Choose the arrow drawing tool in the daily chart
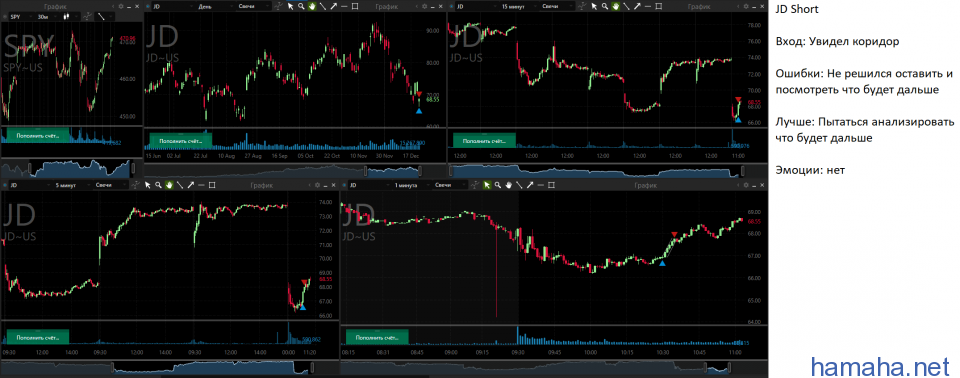The height and width of the screenshot is (378, 960). coord(334,6)
